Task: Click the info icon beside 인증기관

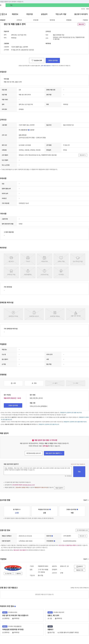Action: (52, 536)
